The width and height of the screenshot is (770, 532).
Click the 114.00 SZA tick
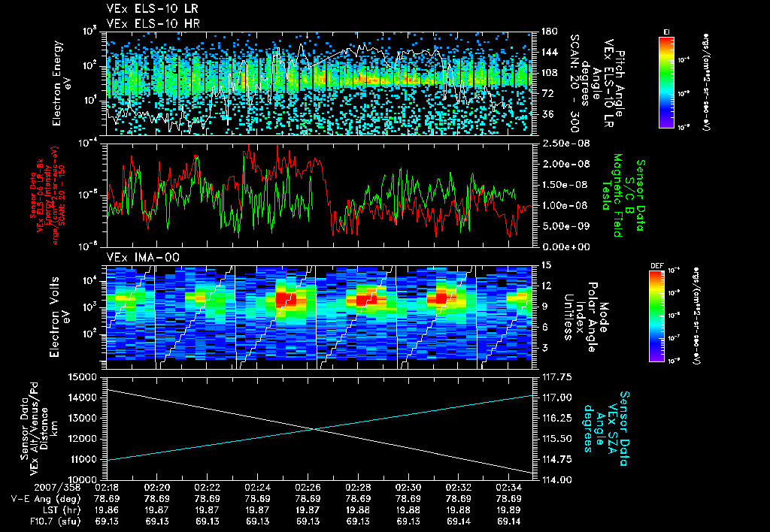point(556,480)
